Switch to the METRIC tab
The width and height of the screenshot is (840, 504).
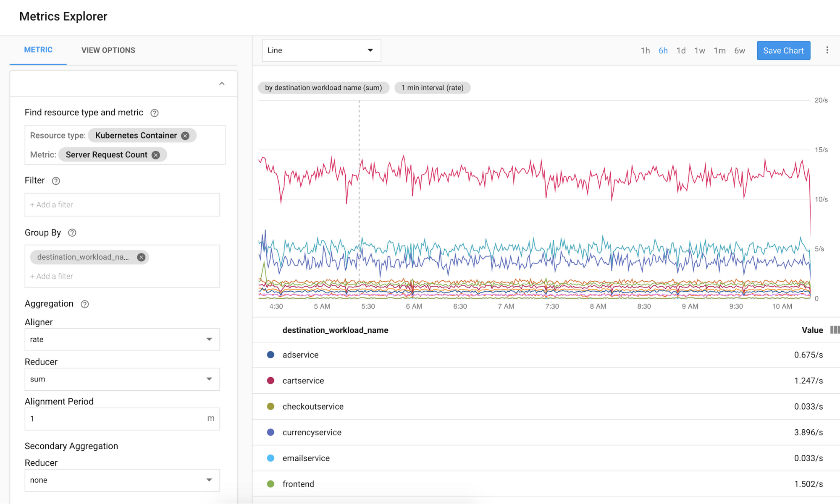(38, 50)
